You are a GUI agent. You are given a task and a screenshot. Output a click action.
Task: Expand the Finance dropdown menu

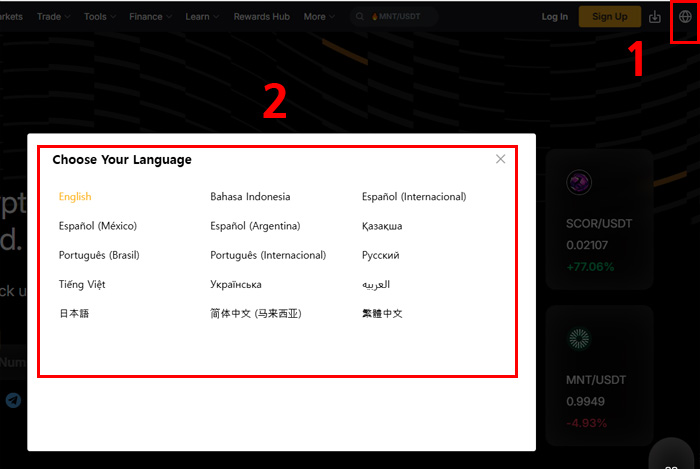tap(150, 17)
